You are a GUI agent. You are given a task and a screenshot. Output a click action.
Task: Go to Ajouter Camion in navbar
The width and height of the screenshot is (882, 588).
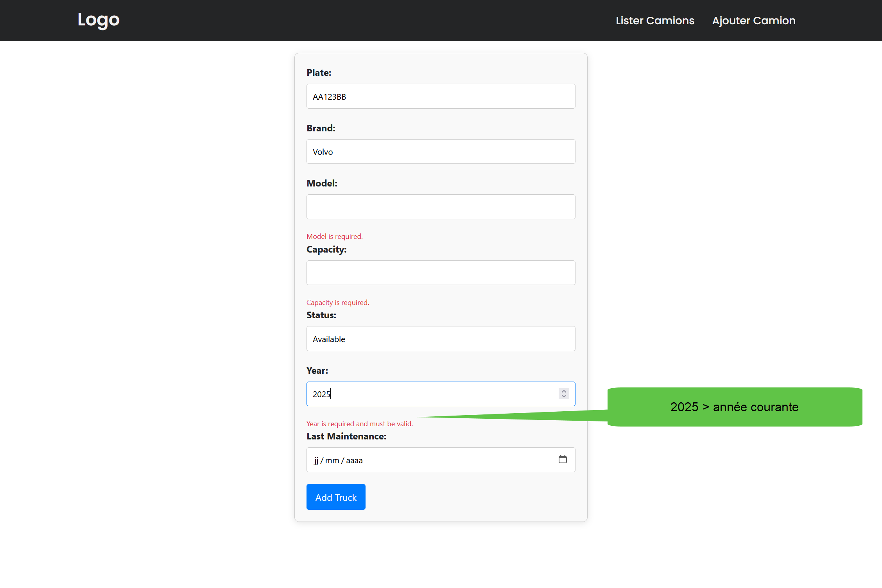pos(753,20)
